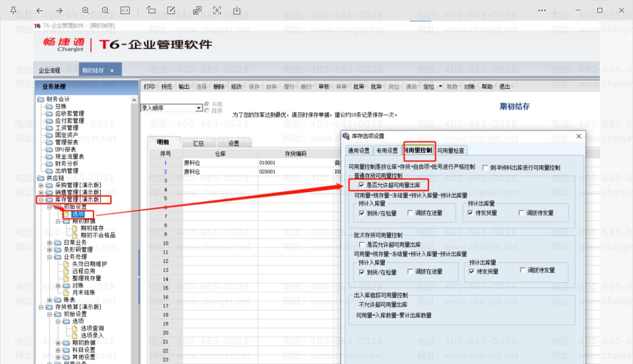Click the folder icon beside 财务分析
This screenshot has height=364, width=633.
(x=49, y=163)
